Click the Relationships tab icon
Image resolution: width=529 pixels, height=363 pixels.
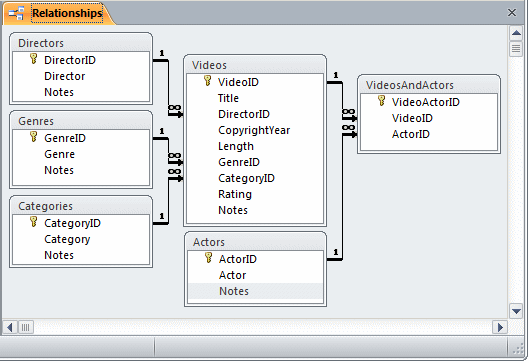17,13
